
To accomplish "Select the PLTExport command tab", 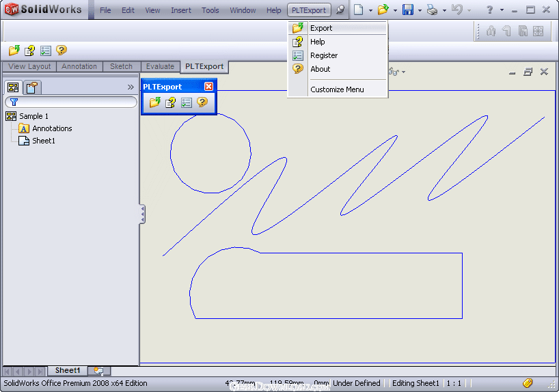I will [204, 67].
